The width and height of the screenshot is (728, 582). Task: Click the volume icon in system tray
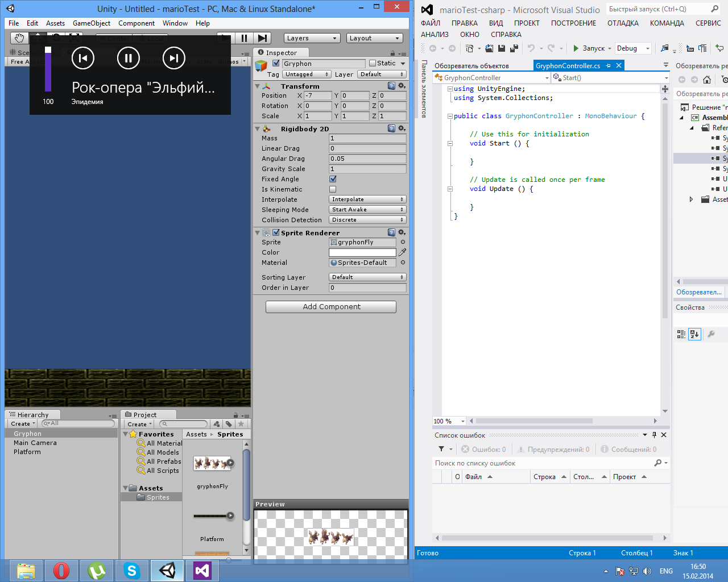(647, 571)
